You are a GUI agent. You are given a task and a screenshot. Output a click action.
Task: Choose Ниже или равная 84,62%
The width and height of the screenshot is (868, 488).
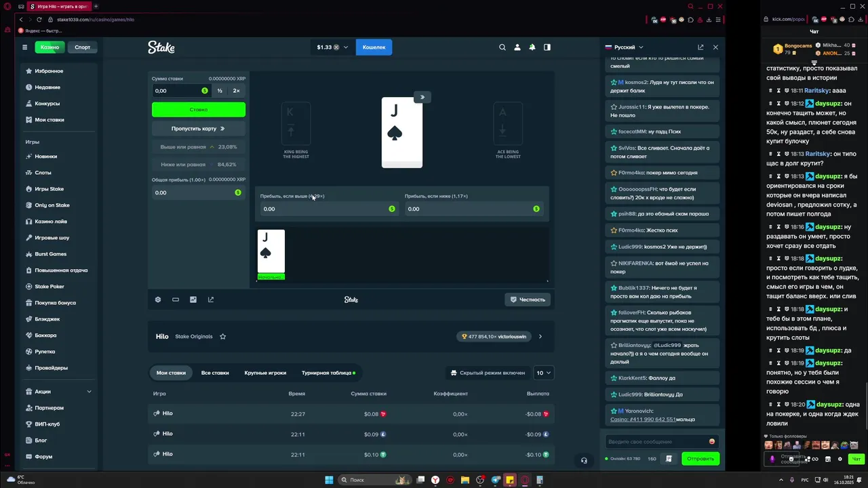199,165
